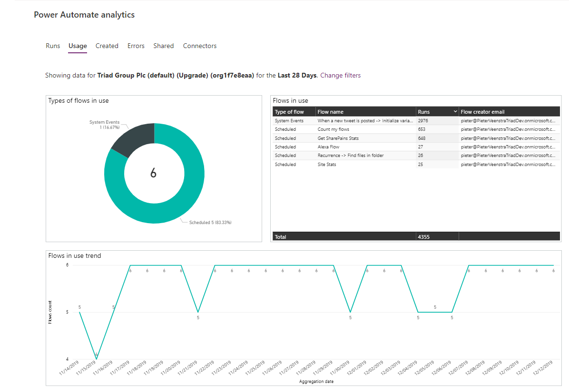Click the Change filters link
Screen dimensions: 569x392
[x=340, y=75]
